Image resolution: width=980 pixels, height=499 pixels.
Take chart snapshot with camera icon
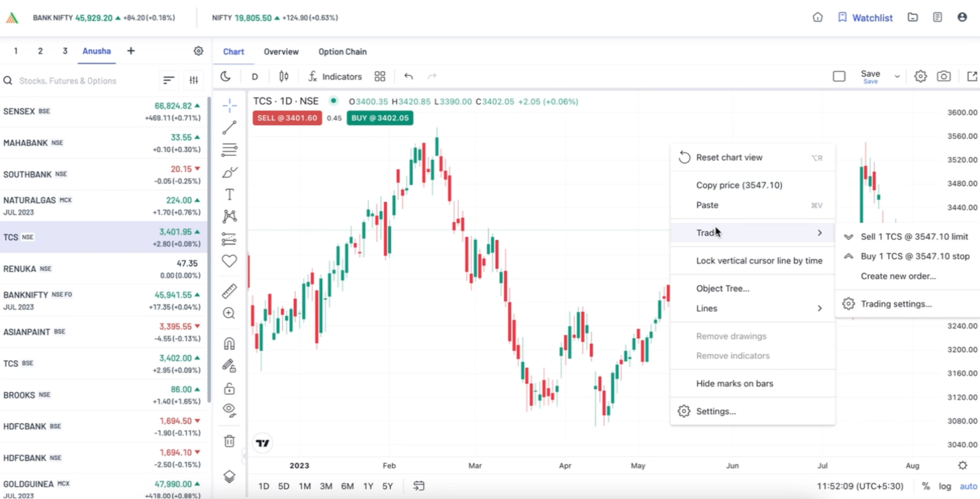pyautogui.click(x=944, y=76)
